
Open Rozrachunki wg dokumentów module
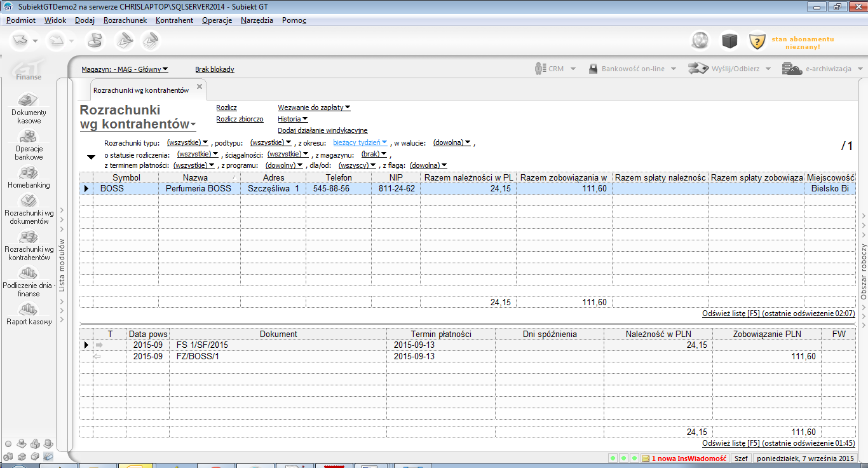point(29,209)
